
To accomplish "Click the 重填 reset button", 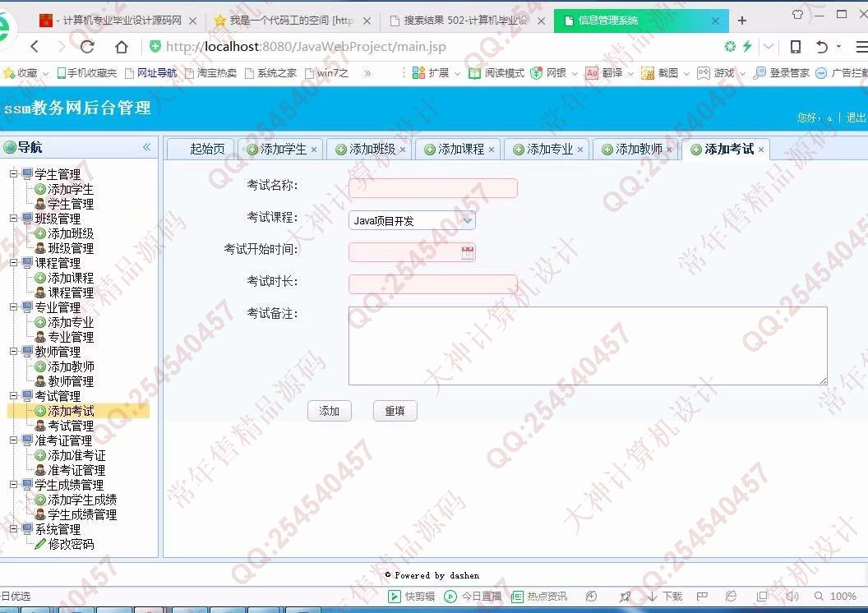I will tap(395, 411).
